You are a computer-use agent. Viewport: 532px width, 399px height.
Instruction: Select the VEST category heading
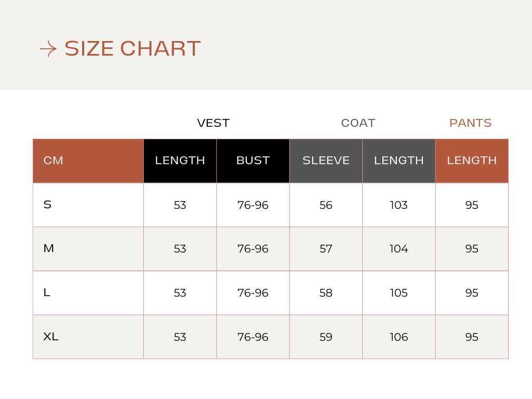tap(213, 123)
